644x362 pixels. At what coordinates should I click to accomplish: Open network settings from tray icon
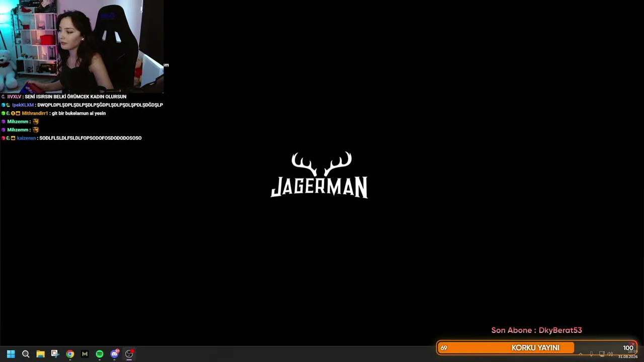click(x=602, y=354)
